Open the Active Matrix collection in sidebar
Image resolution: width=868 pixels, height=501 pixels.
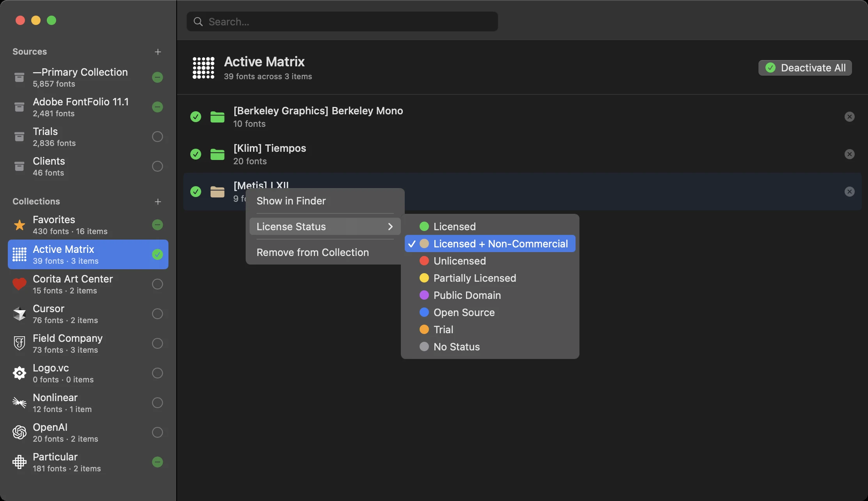(88, 254)
